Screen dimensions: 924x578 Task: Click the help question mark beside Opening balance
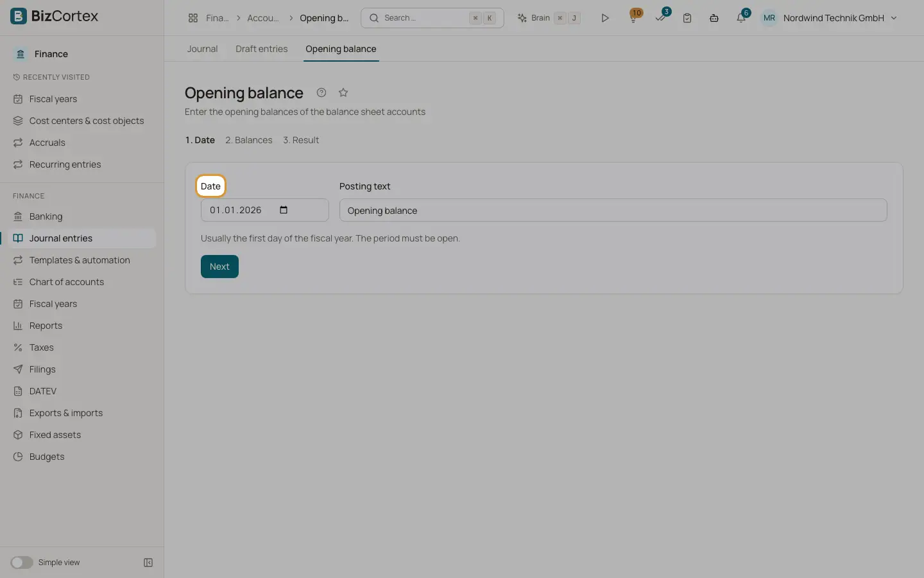pyautogui.click(x=321, y=92)
